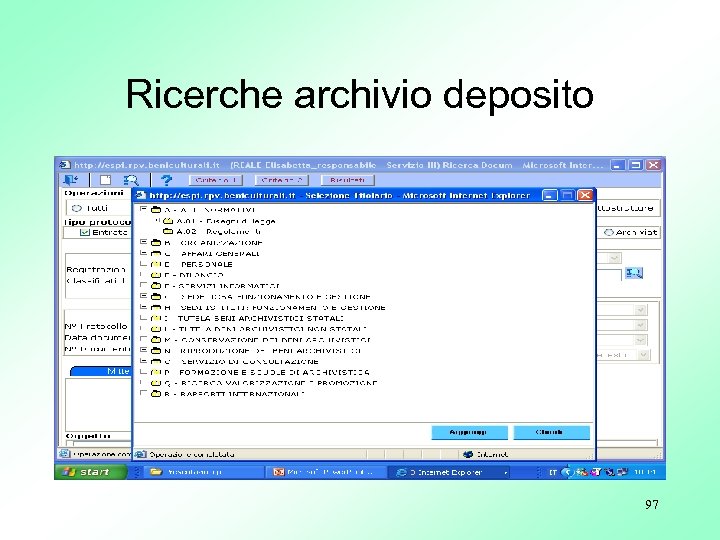Click folder icon of A - ATTI NORMATIVI

tap(156, 210)
